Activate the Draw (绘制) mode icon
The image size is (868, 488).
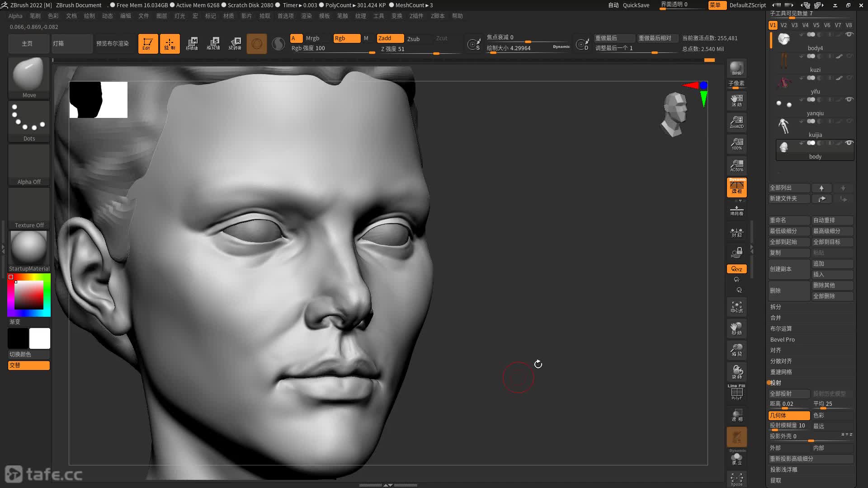[170, 44]
